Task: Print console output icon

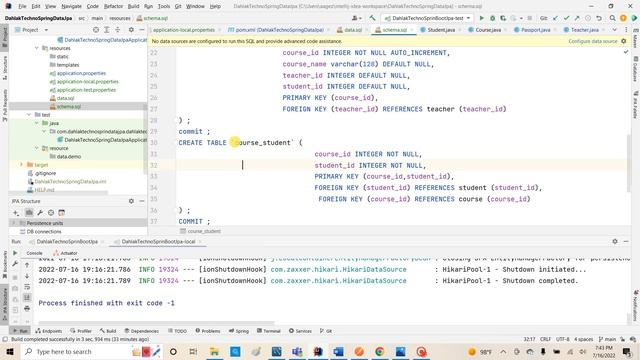Action: point(27,308)
